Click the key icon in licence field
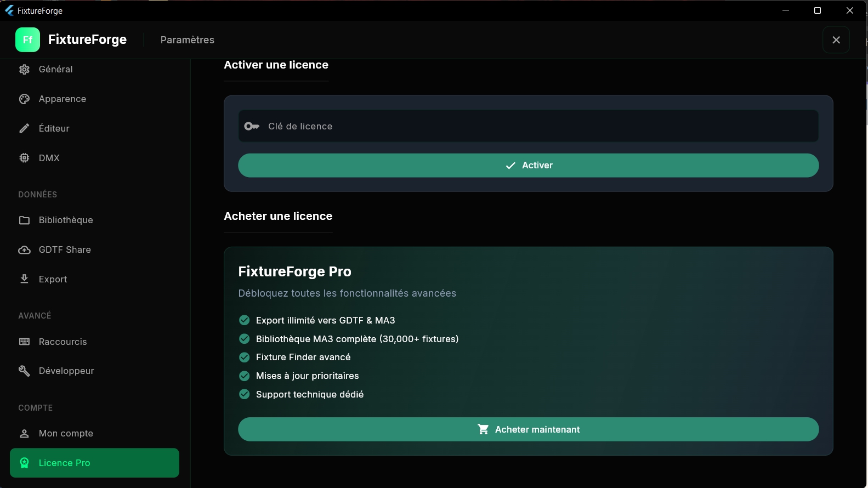The width and height of the screenshot is (868, 488). point(252,126)
